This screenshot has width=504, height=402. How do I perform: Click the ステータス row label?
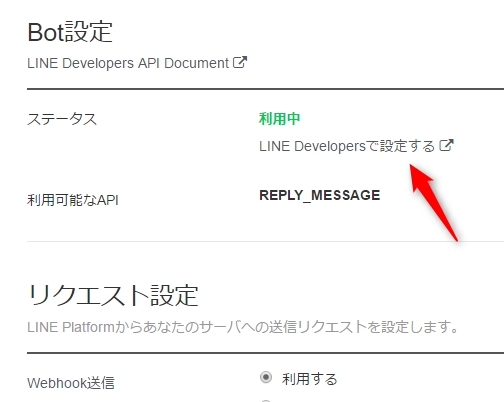pyautogui.click(x=62, y=119)
